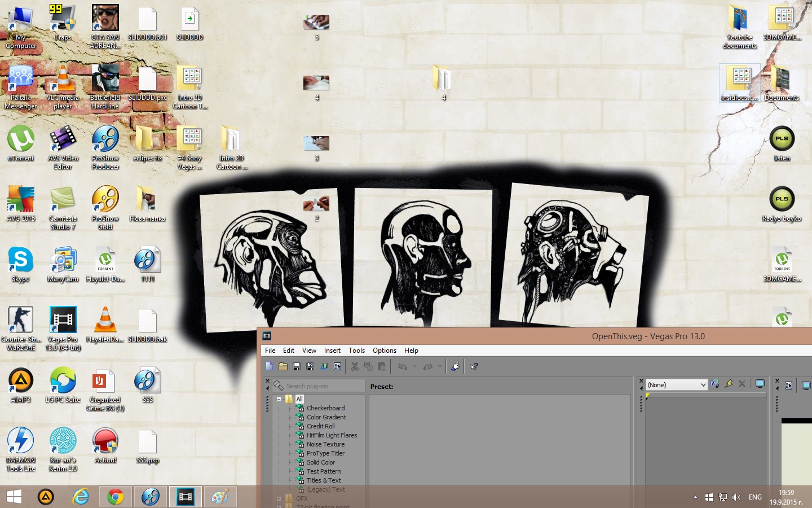
Task: Open the ManyCam desktop icon
Action: pyautogui.click(x=63, y=265)
